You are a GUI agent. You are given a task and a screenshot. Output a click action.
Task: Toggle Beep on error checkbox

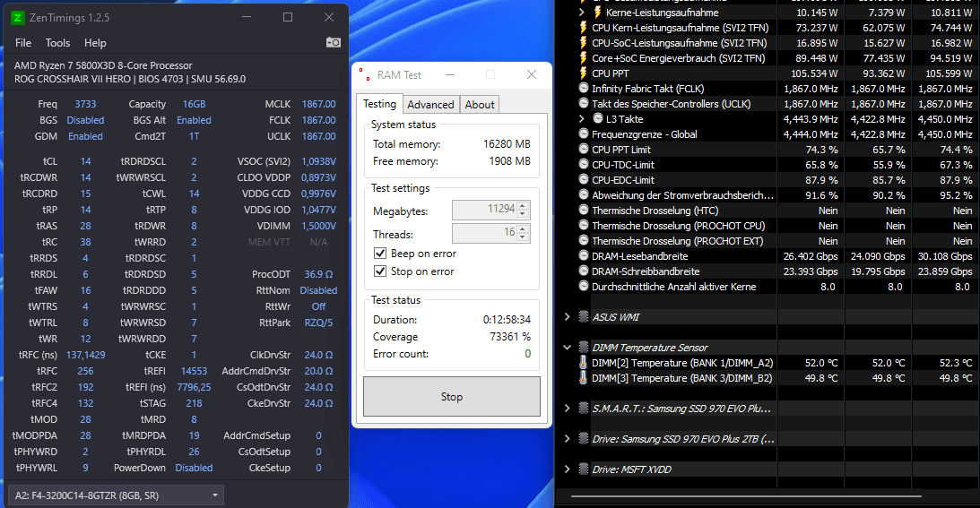click(380, 253)
